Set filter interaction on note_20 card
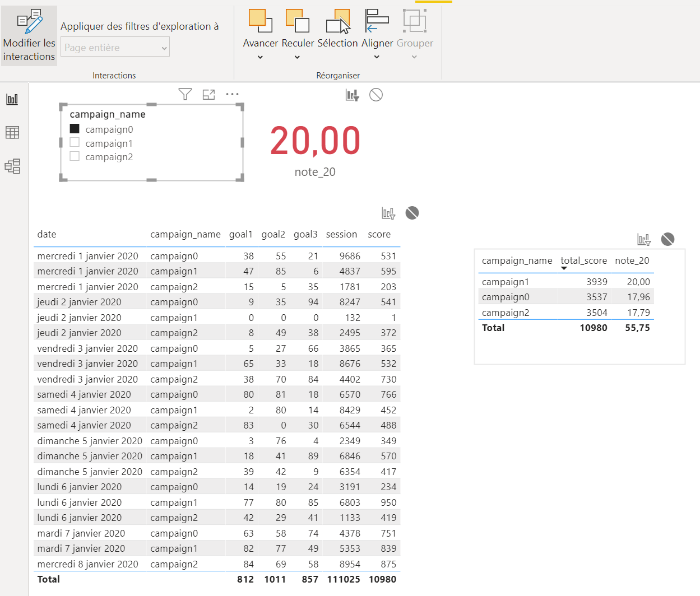Screen dimensions: 700x596 pos(352,95)
